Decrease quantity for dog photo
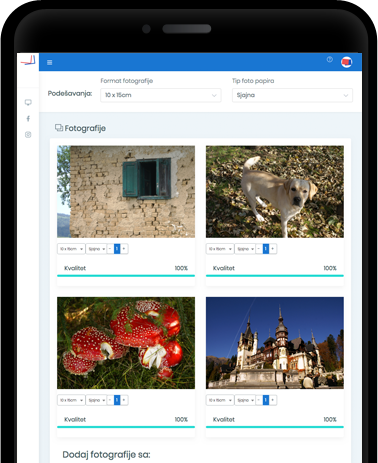378x463 pixels. pyautogui.click(x=259, y=249)
